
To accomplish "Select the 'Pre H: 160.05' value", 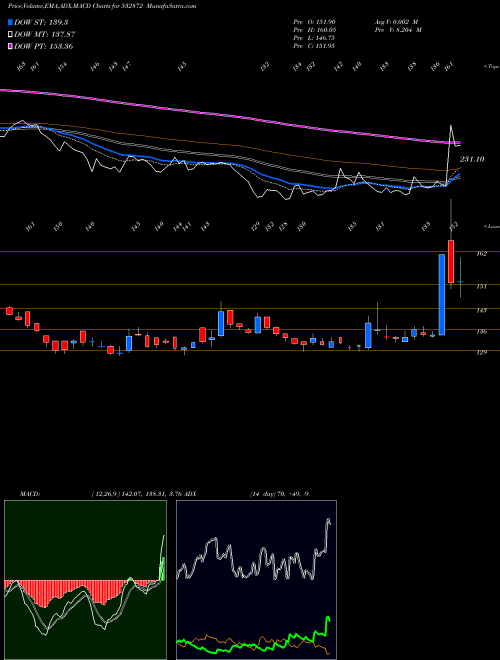I will [x=314, y=30].
